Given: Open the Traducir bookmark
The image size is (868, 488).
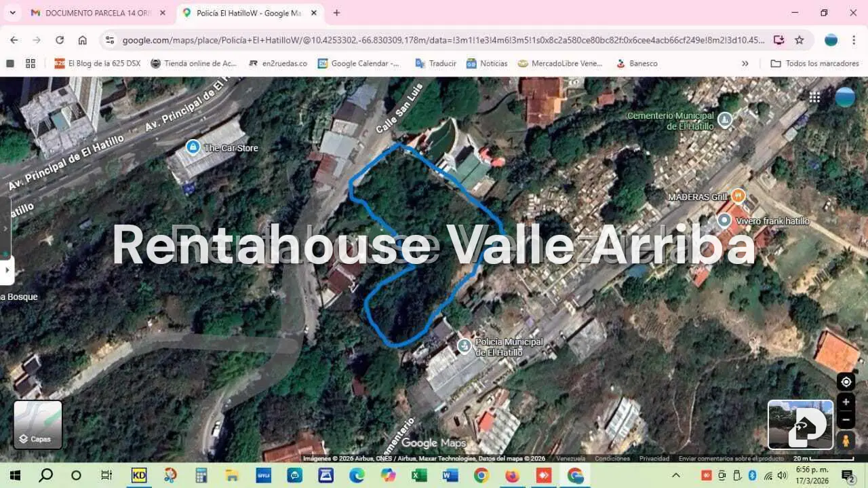Looking at the screenshot, I should tap(435, 63).
